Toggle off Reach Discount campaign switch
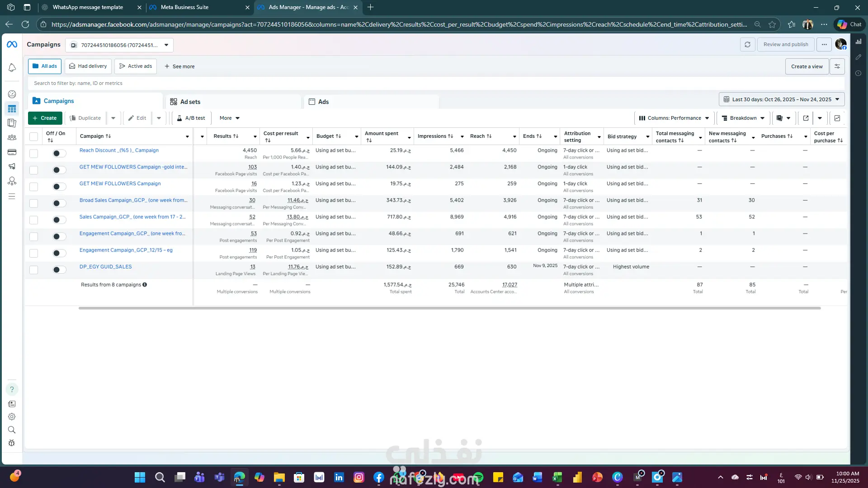 pos(59,154)
